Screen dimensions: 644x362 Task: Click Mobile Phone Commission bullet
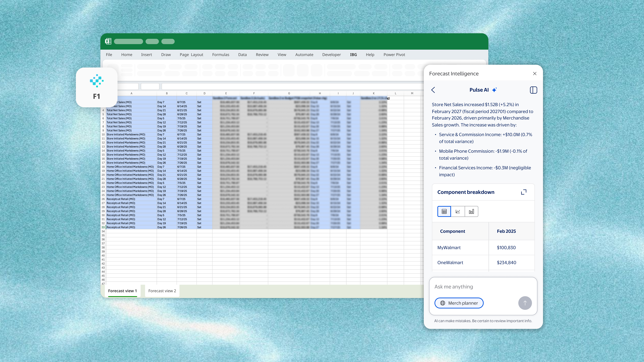click(x=483, y=154)
